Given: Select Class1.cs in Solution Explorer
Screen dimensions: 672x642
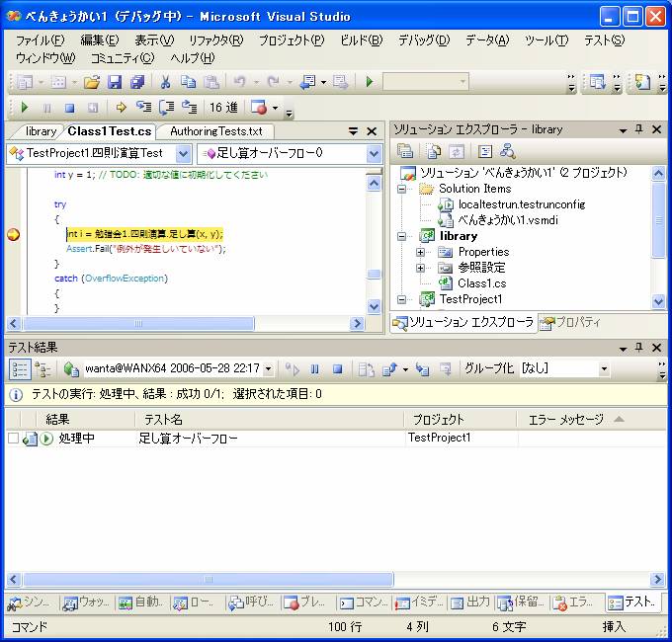Looking at the screenshot, I should [482, 283].
